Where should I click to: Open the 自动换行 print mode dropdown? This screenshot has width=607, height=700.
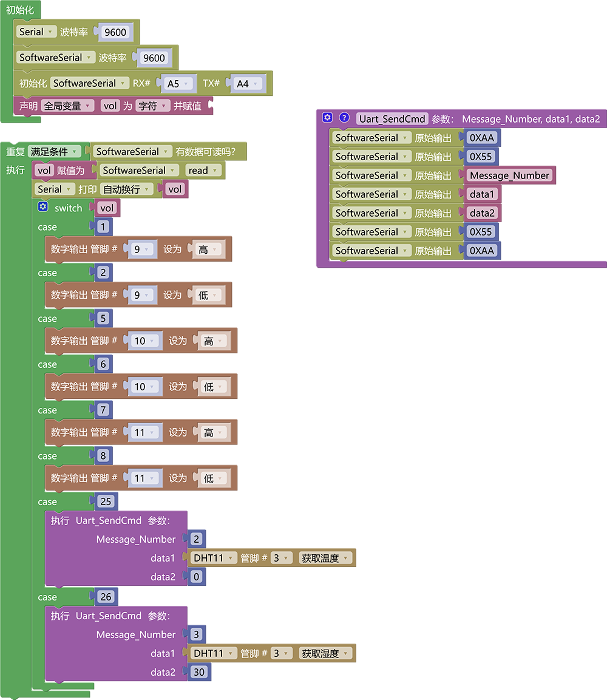click(x=126, y=189)
